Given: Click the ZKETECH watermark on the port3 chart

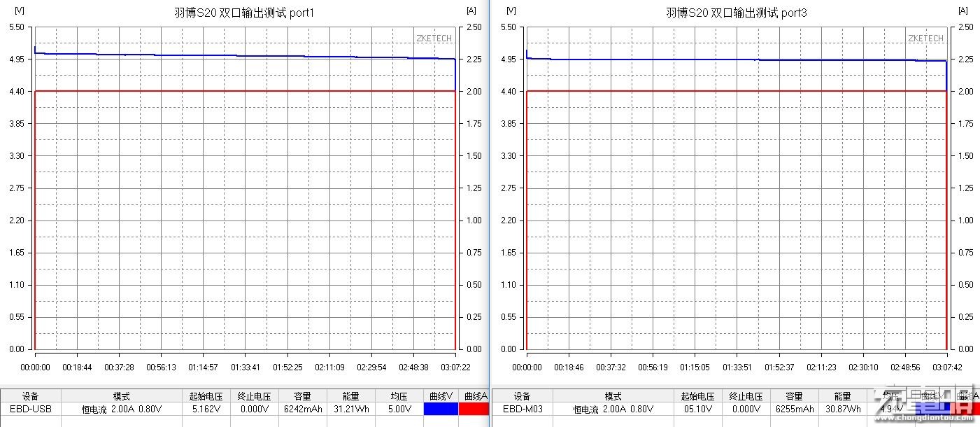Looking at the screenshot, I should coord(925,38).
